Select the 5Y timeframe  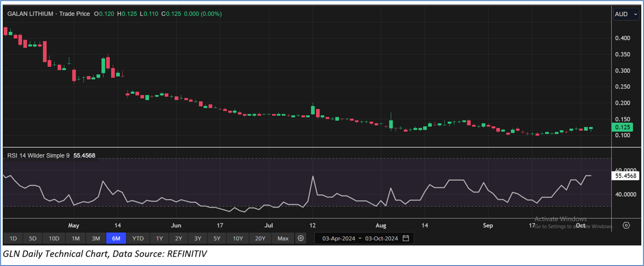click(x=217, y=239)
